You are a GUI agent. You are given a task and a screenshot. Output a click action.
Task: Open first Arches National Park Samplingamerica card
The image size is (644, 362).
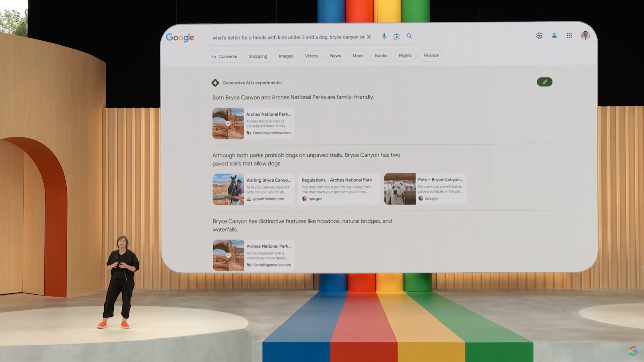click(253, 123)
